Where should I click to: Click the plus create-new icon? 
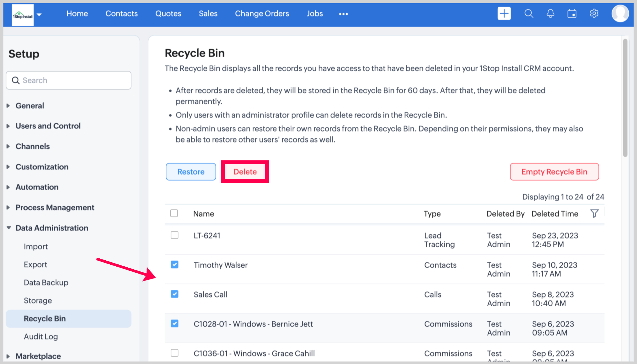pyautogui.click(x=504, y=14)
